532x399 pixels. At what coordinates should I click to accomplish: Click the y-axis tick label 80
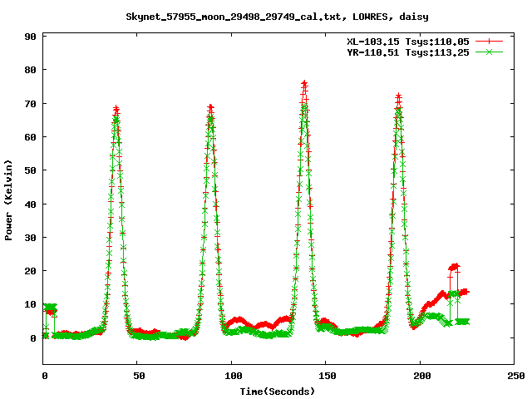[x=30, y=70]
